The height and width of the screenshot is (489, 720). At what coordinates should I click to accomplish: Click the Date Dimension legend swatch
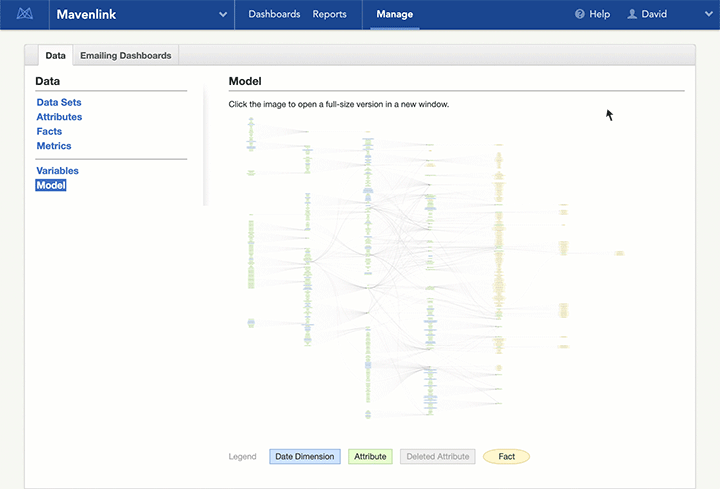305,456
